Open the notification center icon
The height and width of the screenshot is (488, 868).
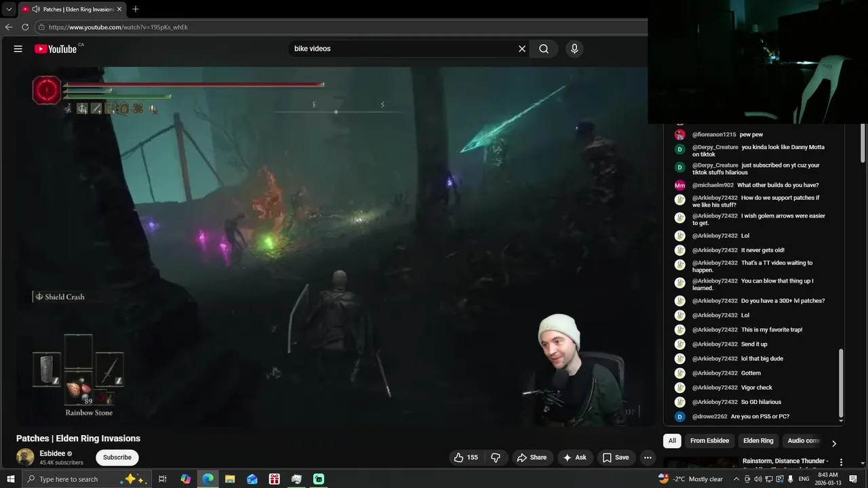tap(852, 479)
